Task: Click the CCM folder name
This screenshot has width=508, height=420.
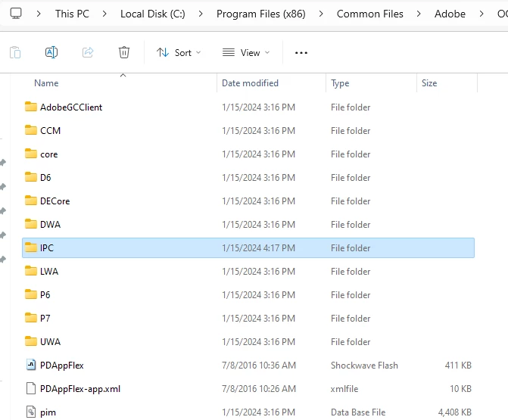Action: (x=50, y=130)
